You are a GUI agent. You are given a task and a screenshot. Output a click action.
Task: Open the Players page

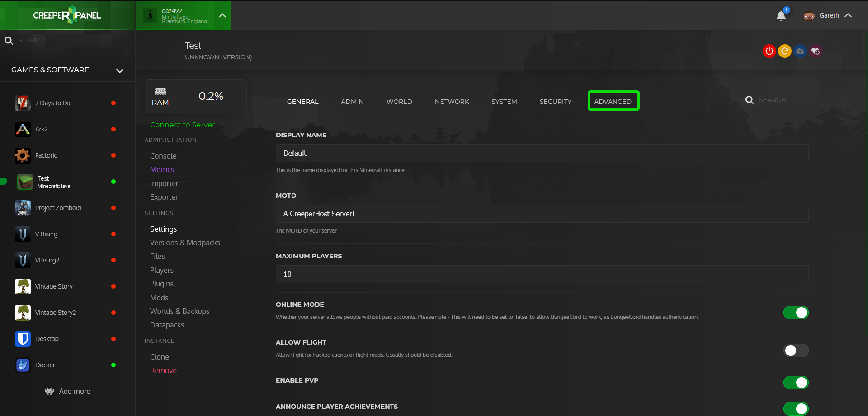(161, 270)
